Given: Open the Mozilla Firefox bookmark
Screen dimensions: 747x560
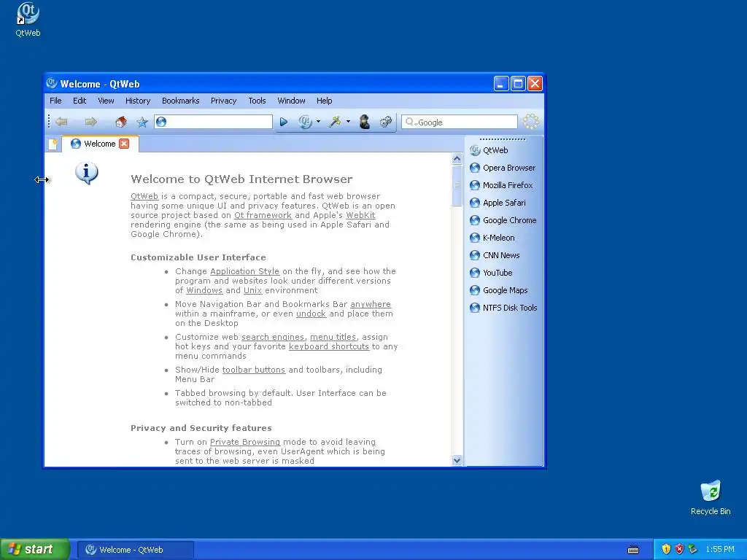Looking at the screenshot, I should [501, 185].
